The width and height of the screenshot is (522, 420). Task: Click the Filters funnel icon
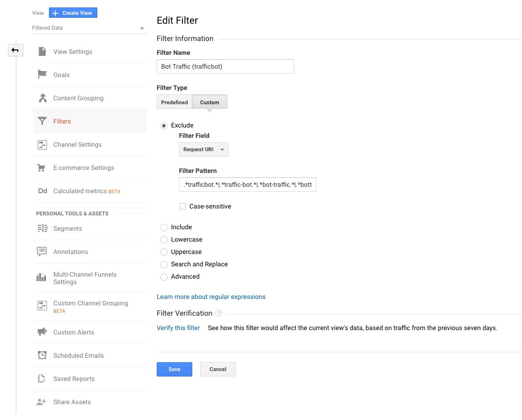(x=43, y=121)
